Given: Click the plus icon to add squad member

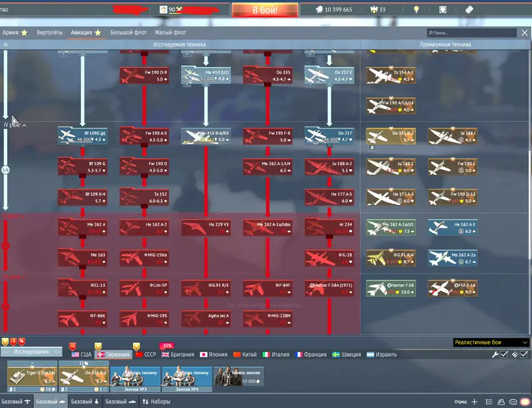Looking at the screenshot, I should tap(474, 401).
